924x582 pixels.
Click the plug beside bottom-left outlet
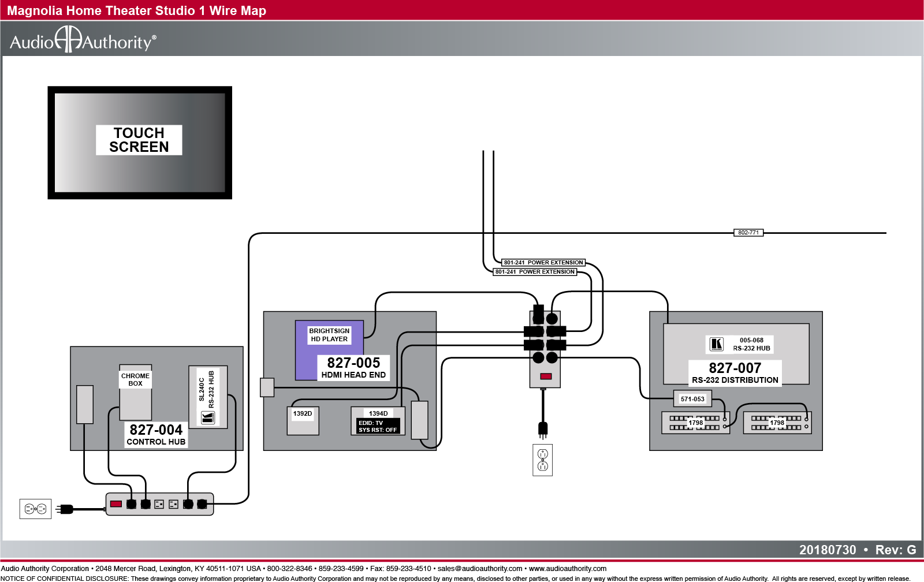[x=64, y=509]
